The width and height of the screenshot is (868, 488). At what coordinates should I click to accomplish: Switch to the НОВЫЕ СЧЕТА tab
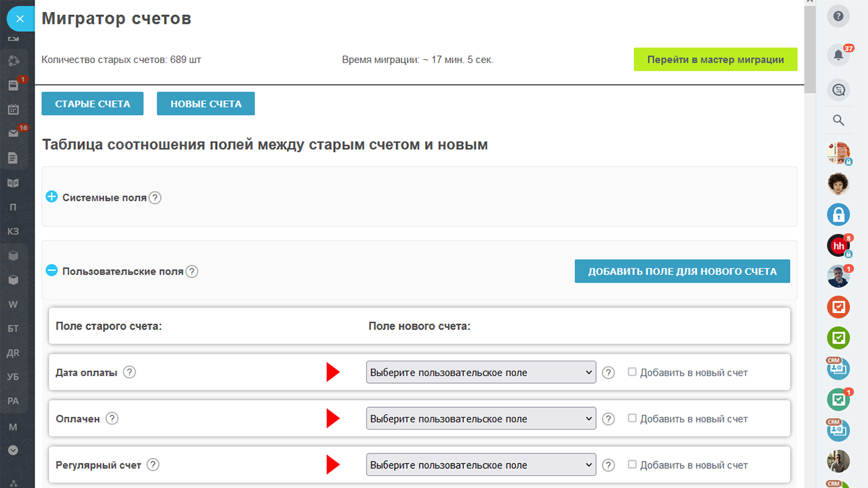tap(205, 104)
